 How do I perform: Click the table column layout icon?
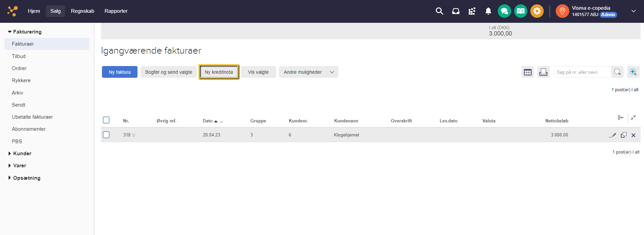528,72
